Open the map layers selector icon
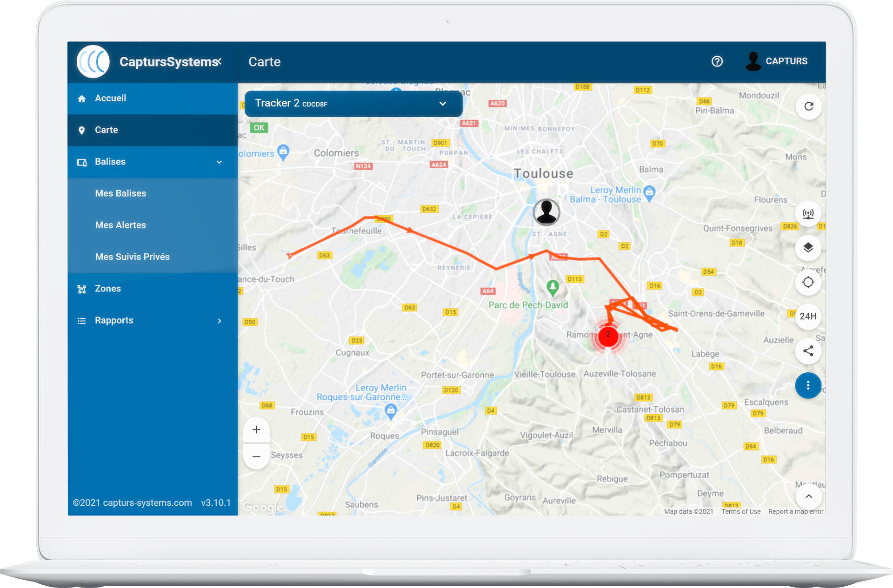Viewport: 893px width, 588px height. [808, 248]
